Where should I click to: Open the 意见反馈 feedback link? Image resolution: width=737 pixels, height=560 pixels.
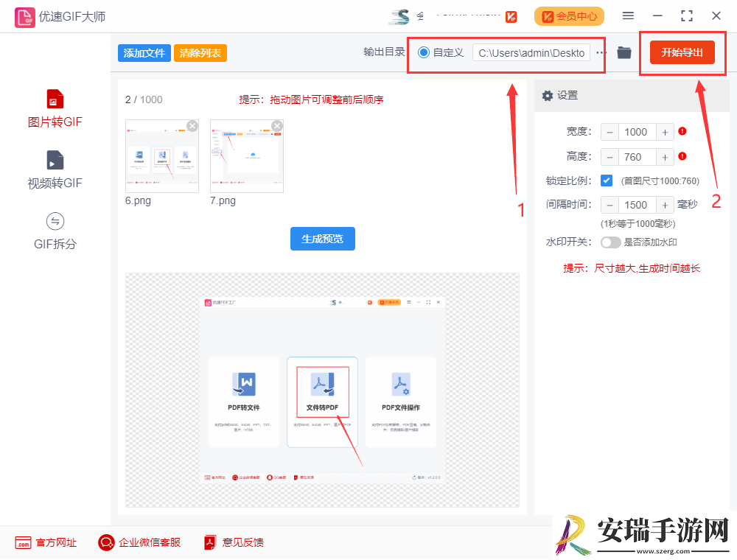(x=234, y=542)
